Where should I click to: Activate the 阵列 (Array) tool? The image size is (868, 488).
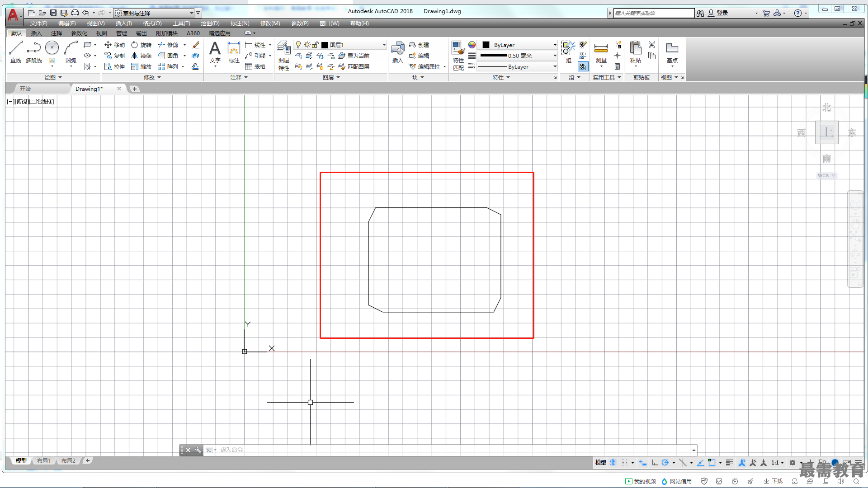click(x=168, y=66)
